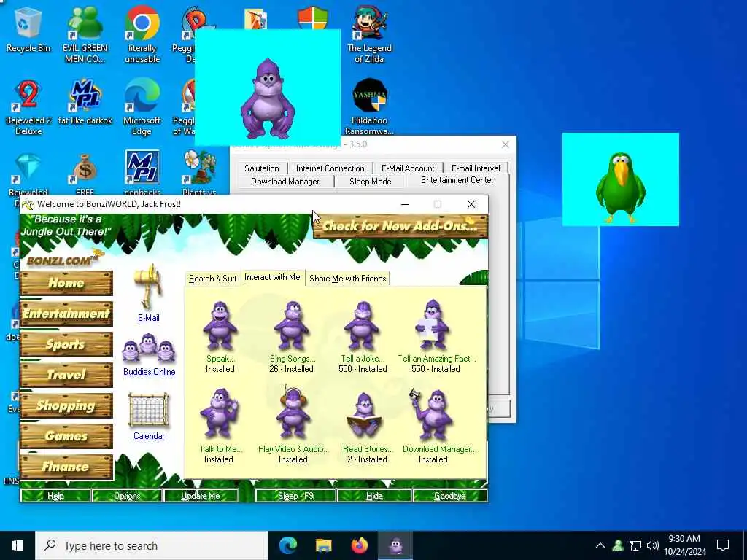Click the Options button at bottom
The height and width of the screenshot is (560, 747).
(127, 496)
